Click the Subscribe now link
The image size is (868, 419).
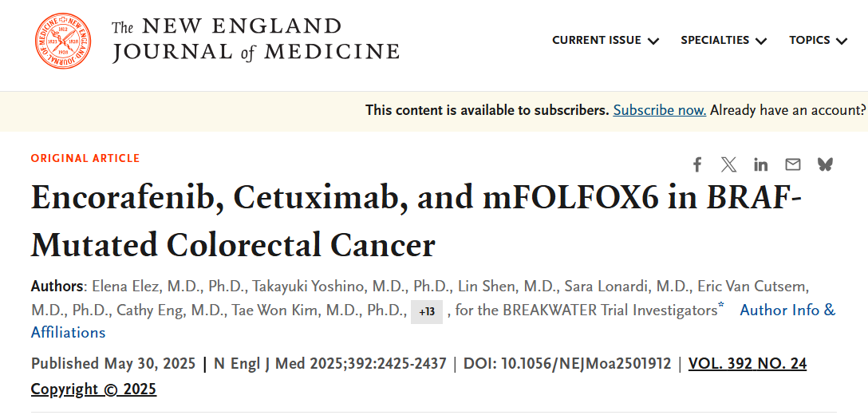(x=659, y=110)
